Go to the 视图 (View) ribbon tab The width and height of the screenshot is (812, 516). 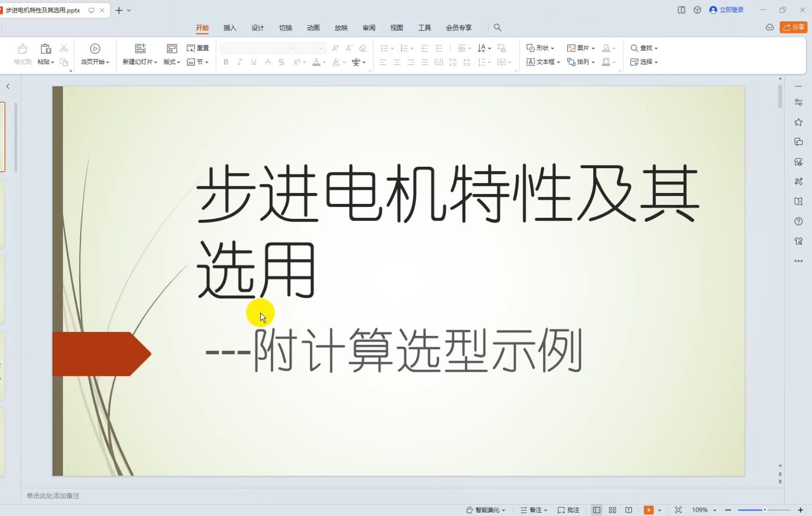[x=396, y=28]
